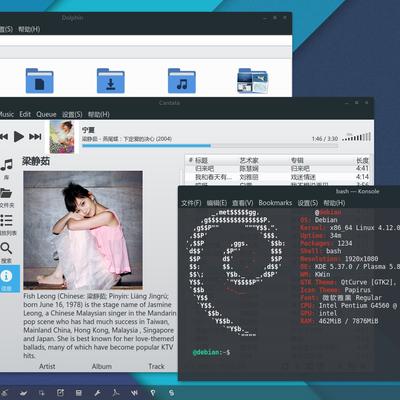Click the calculator-like taskbar icon
The image size is (400, 400).
(79, 393)
